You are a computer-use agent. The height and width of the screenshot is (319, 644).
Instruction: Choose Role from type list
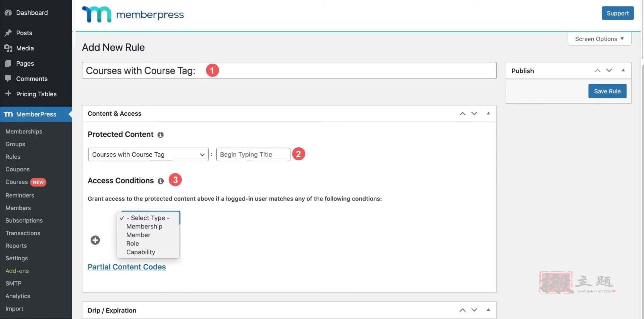(148, 244)
